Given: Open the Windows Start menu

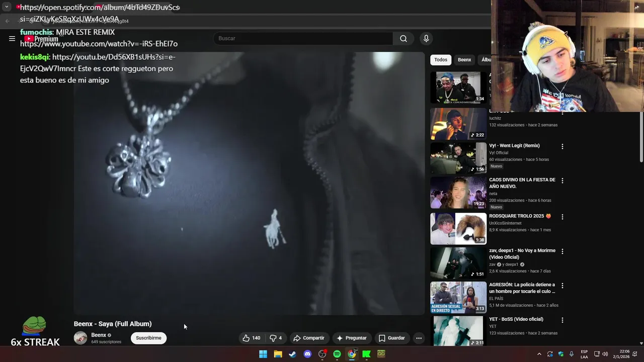Looking at the screenshot, I should click(x=263, y=354).
